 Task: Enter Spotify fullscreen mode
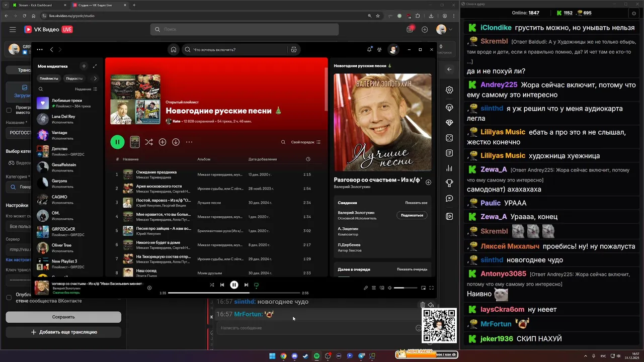(x=431, y=288)
